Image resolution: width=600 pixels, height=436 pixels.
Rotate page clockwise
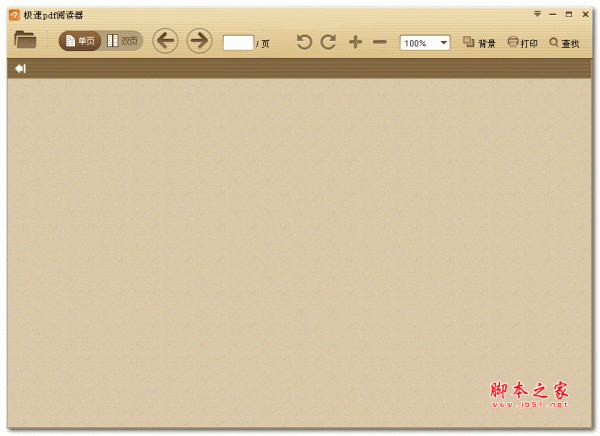[x=328, y=42]
